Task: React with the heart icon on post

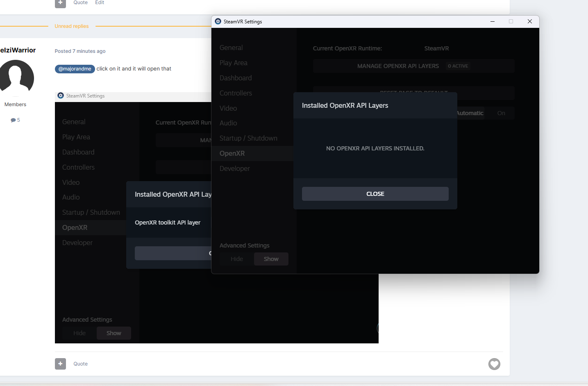Action: [x=494, y=364]
